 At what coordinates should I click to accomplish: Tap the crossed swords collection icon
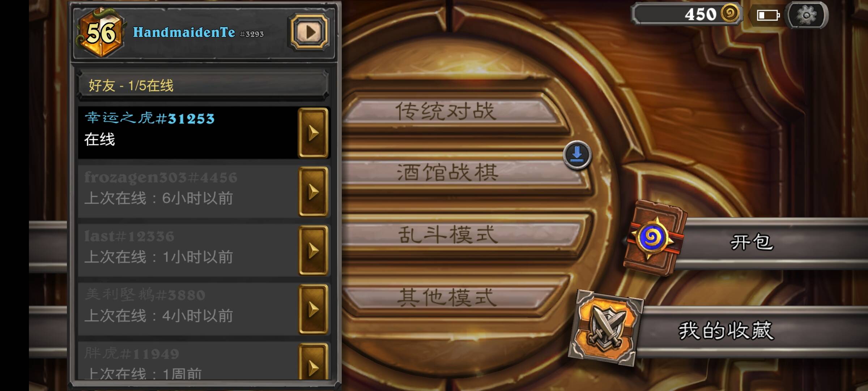tap(606, 328)
